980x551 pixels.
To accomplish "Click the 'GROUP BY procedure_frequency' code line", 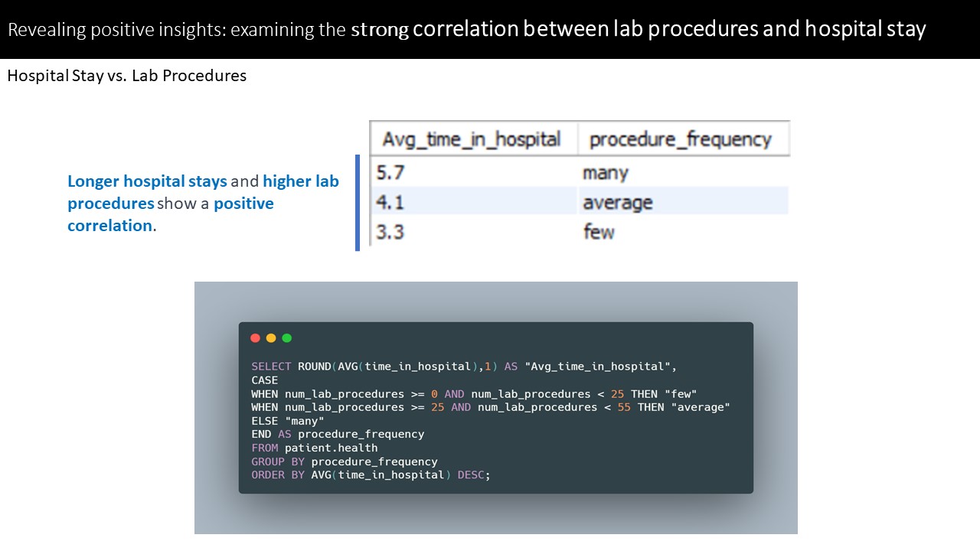I will pyautogui.click(x=345, y=461).
